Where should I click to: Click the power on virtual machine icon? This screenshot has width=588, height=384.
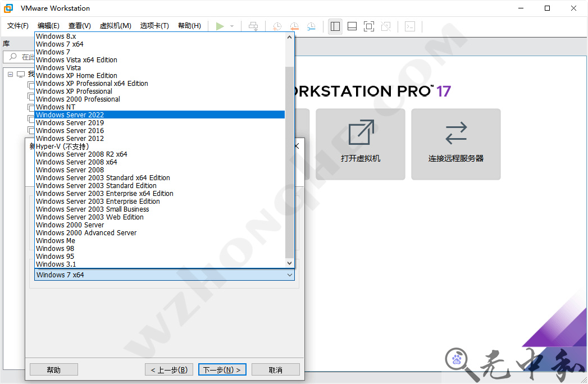tap(221, 26)
